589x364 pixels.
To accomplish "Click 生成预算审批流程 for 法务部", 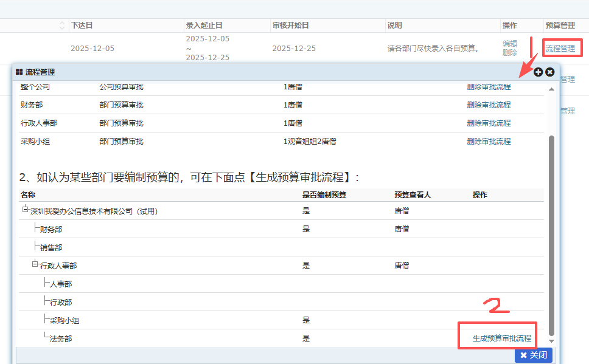I will tap(502, 338).
